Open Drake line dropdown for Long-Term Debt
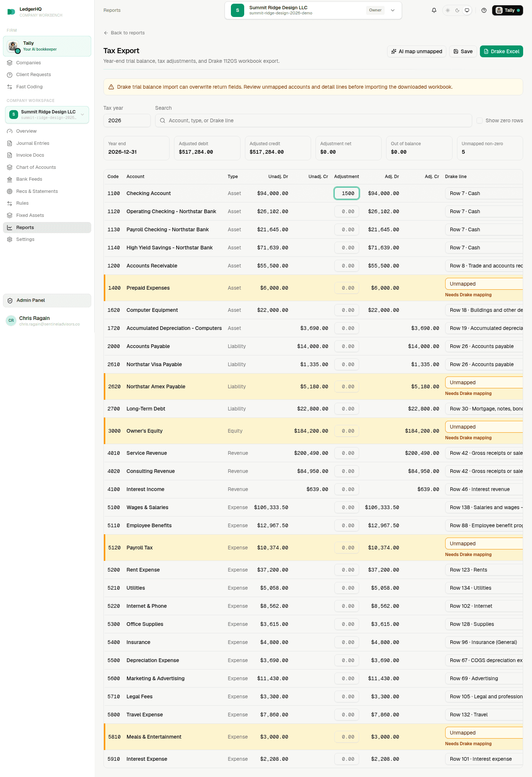This screenshot has width=532, height=777. pyautogui.click(x=484, y=409)
